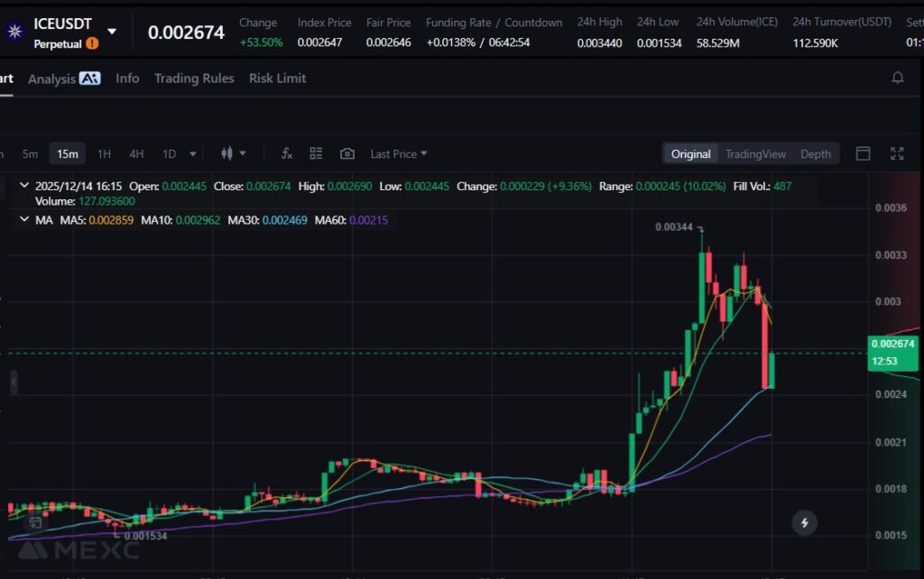Open the Last Price dropdown
Image resolution: width=924 pixels, height=579 pixels.
(399, 154)
